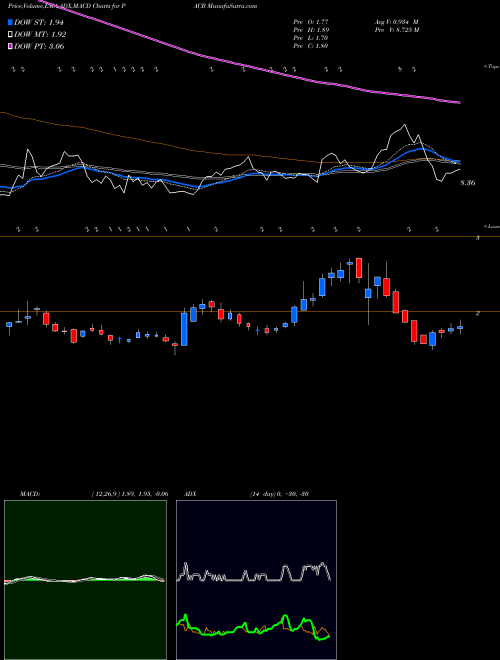Click the 'Pre O: 1.77' value
The image size is (500, 660).
click(x=311, y=22)
